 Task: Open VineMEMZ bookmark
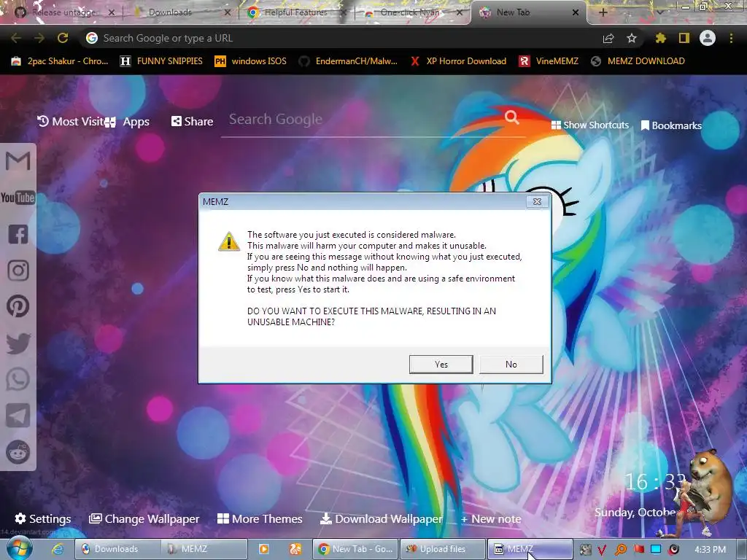point(549,61)
